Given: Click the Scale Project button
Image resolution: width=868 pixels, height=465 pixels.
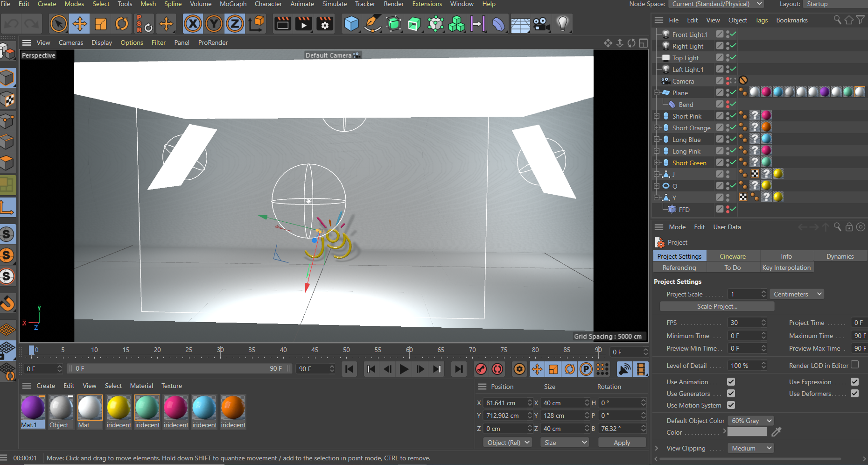Looking at the screenshot, I should pyautogui.click(x=717, y=306).
